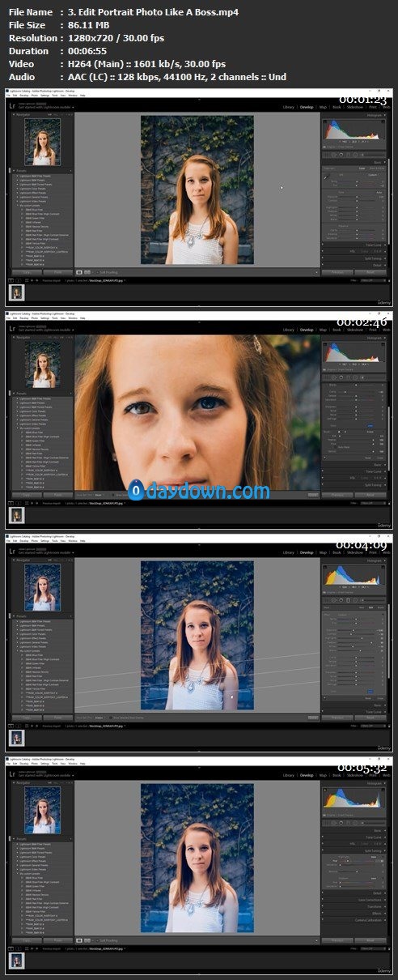398x980 pixels.
Task: Open the Library module in the first frame
Action: coord(288,106)
